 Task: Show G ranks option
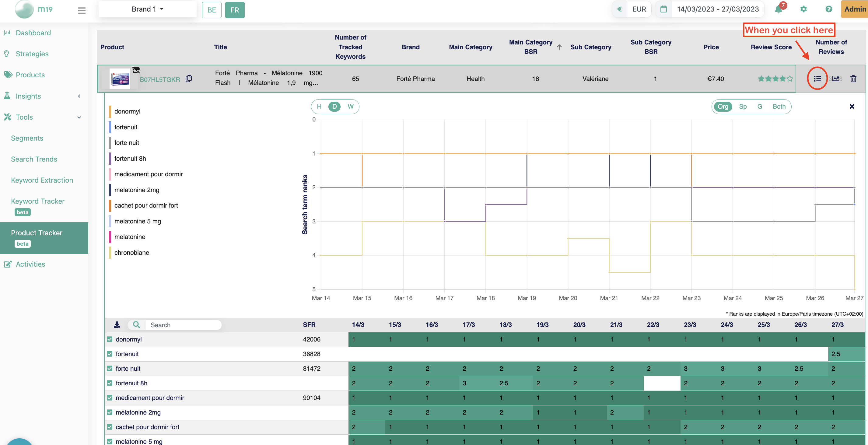tap(760, 107)
